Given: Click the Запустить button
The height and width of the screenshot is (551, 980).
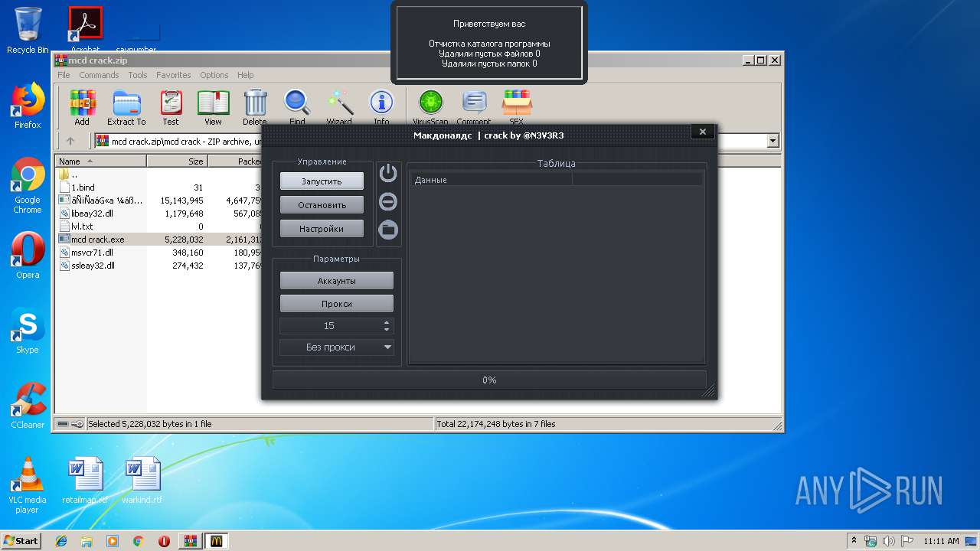Looking at the screenshot, I should tap(322, 181).
